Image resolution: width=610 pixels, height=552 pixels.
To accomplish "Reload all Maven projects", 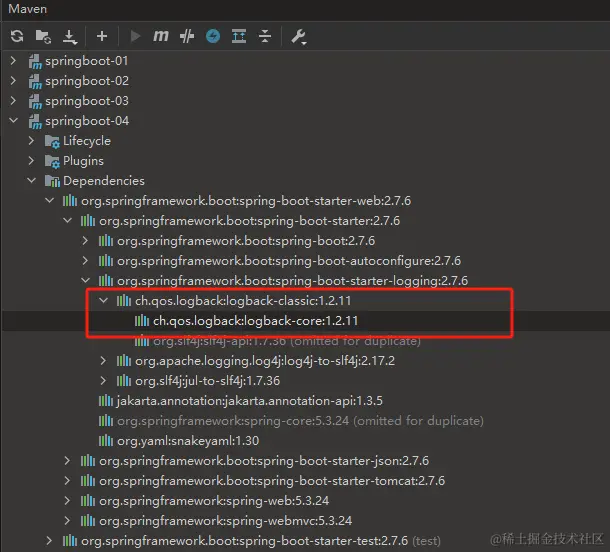I will pos(17,36).
